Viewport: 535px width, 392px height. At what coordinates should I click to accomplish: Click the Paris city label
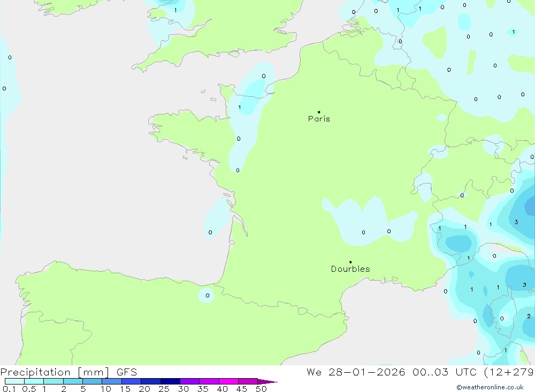pos(319,119)
